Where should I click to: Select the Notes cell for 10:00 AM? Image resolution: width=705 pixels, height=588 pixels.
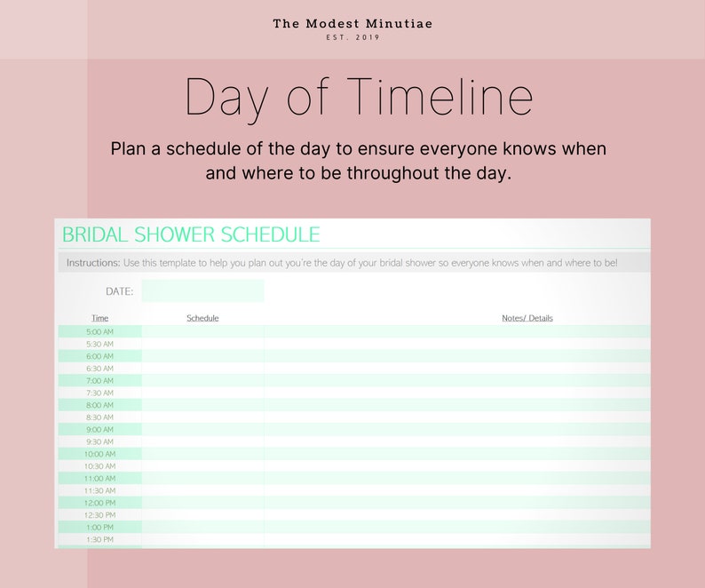(x=457, y=454)
